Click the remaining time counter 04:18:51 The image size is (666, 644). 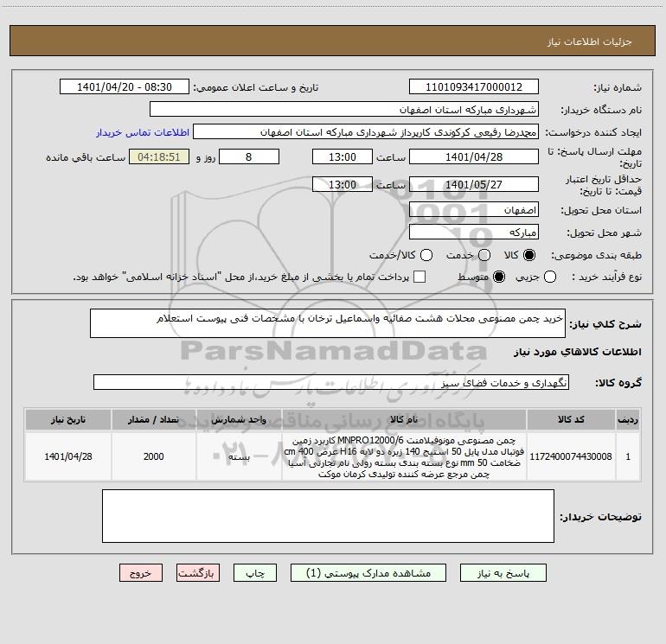159,156
